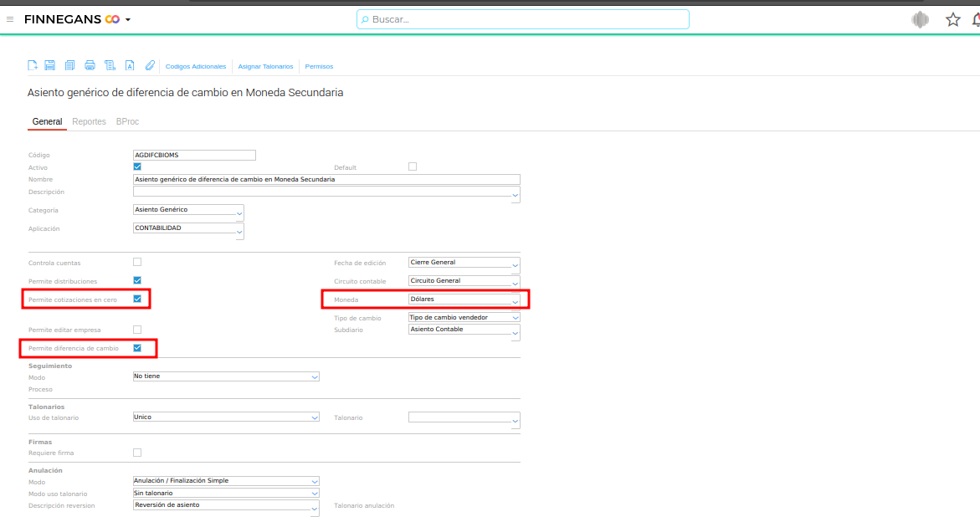Expand the Tipo de cambio dropdown
The height and width of the screenshot is (517, 980).
coord(464,318)
